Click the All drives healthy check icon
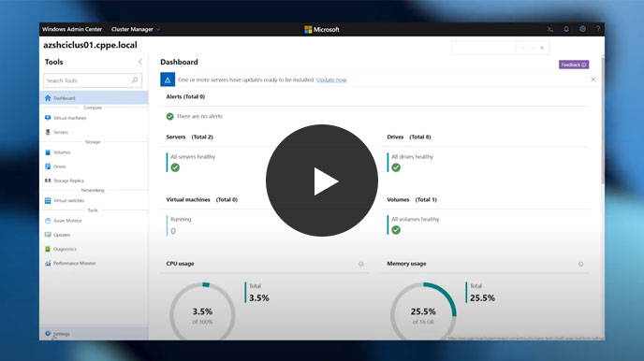This screenshot has height=361, width=644. [396, 167]
